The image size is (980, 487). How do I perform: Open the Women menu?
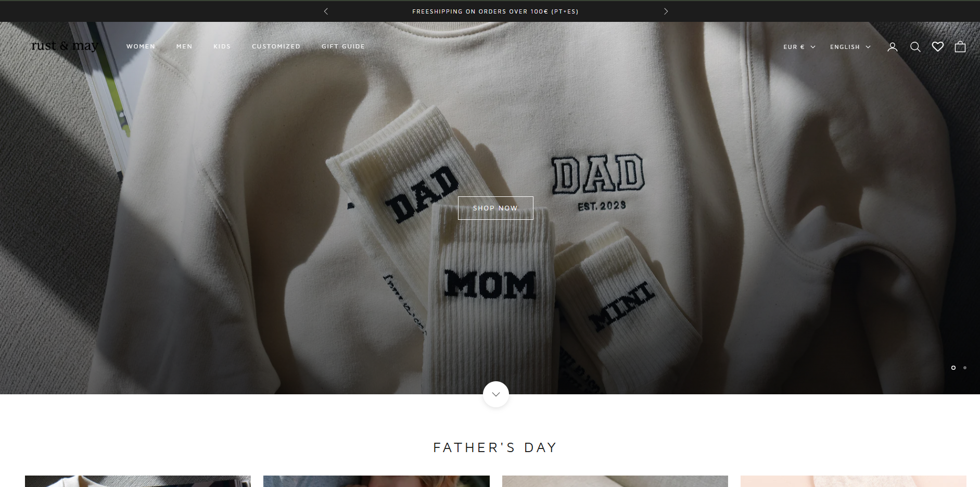[141, 46]
